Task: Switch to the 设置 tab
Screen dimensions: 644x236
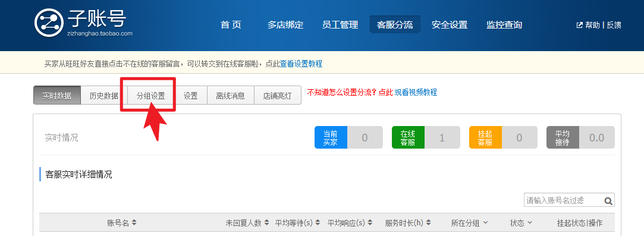Action: (x=190, y=96)
